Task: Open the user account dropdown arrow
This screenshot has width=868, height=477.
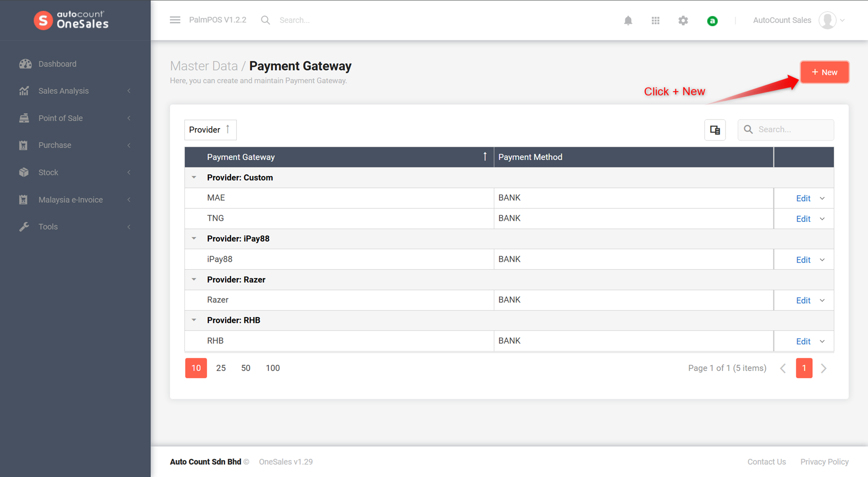Action: 842,20
